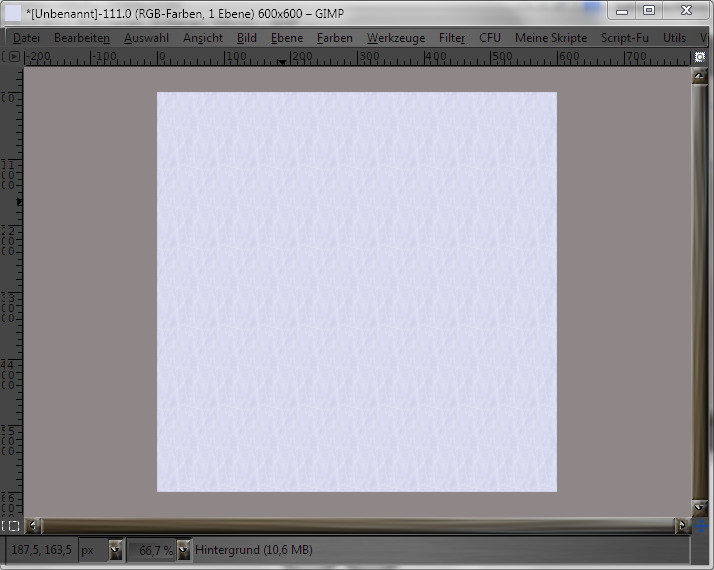The height and width of the screenshot is (570, 714).
Task: Open the Werkzeuge menu
Action: (395, 38)
